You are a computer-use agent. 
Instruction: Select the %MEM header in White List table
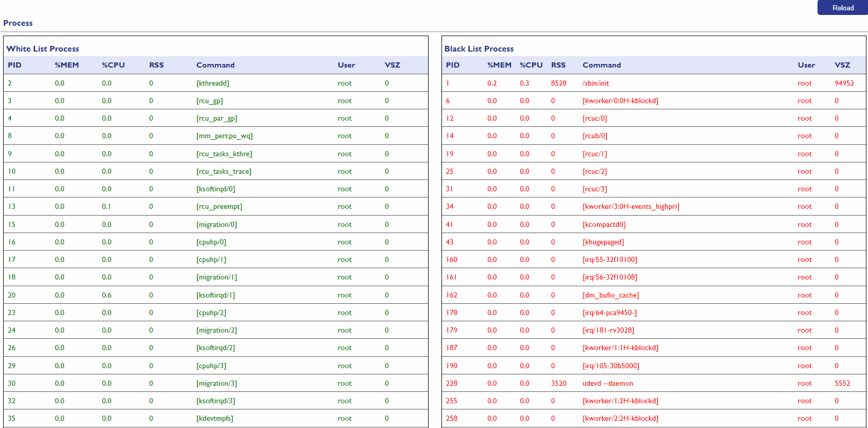point(67,65)
